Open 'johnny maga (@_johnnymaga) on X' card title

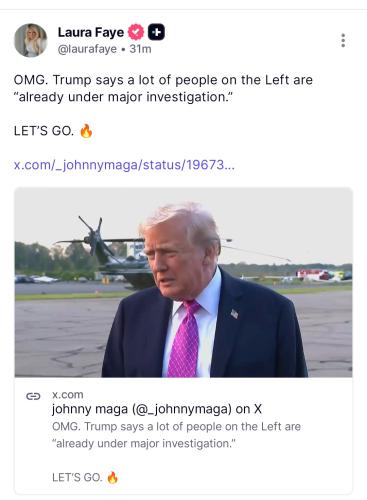157,409
